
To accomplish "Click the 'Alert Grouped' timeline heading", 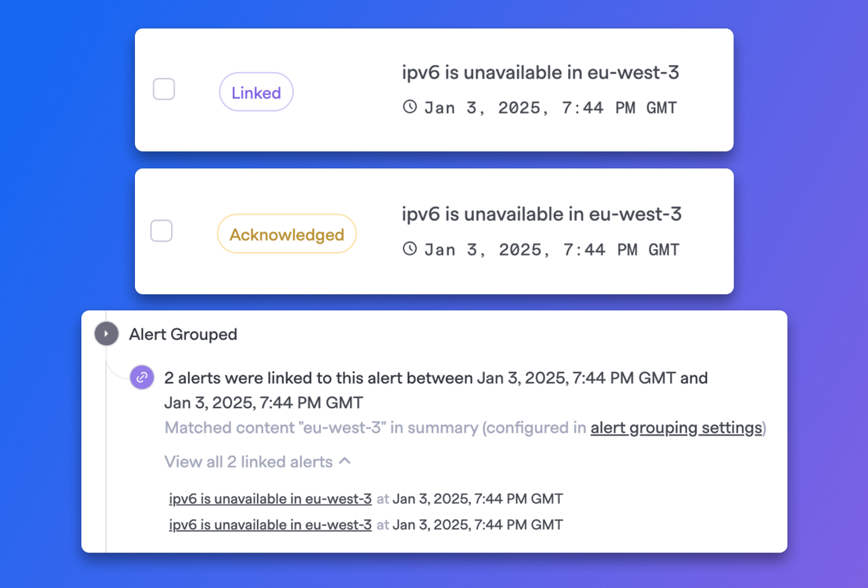I will coord(183,335).
